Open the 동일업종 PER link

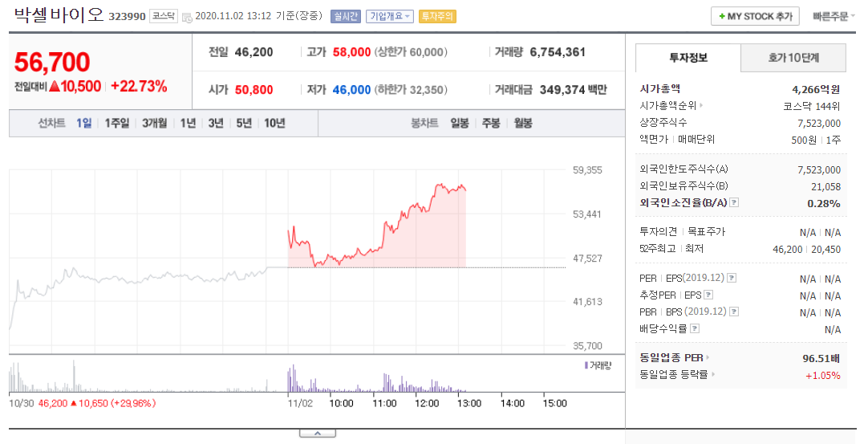pyautogui.click(x=674, y=357)
